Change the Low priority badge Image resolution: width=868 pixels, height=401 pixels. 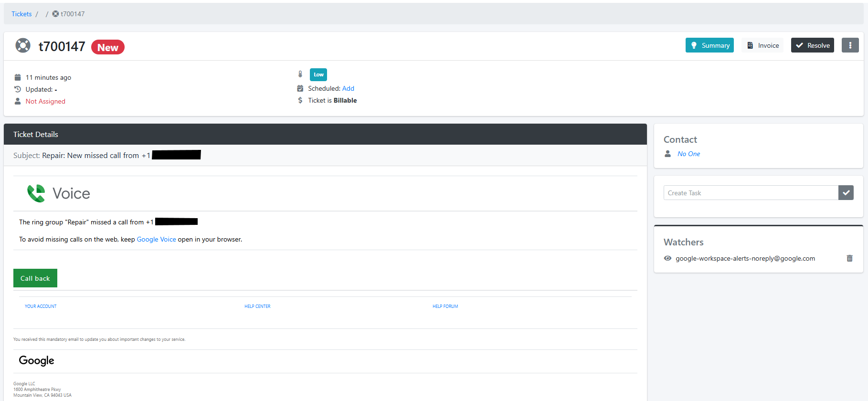pos(318,74)
